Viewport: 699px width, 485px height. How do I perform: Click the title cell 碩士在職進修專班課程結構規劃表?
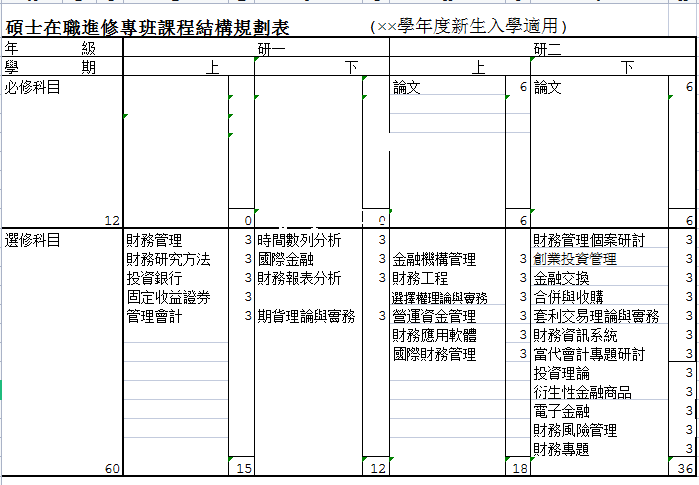147,27
